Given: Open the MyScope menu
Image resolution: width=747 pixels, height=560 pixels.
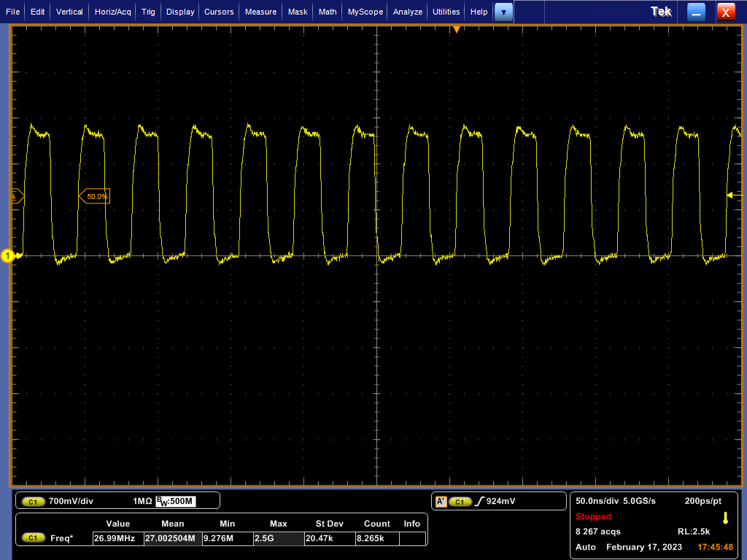Looking at the screenshot, I should coord(365,12).
